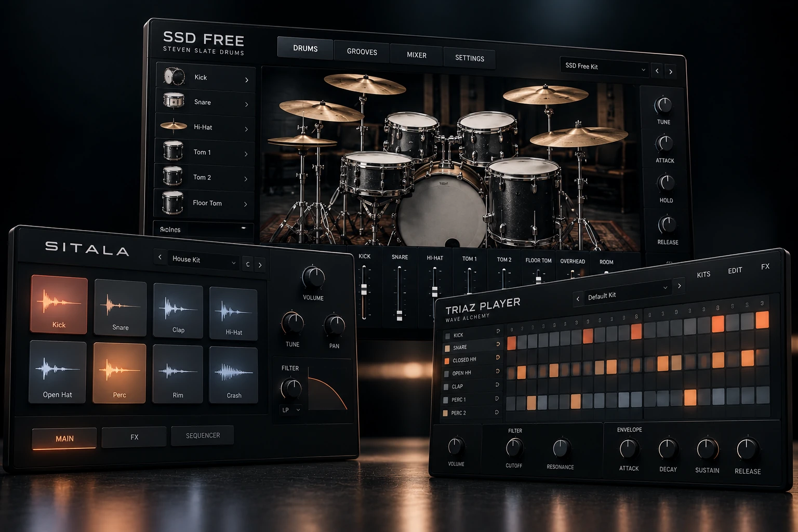This screenshot has height=532, width=798.
Task: Trigger the Crash pad in Sitala
Action: (x=234, y=375)
